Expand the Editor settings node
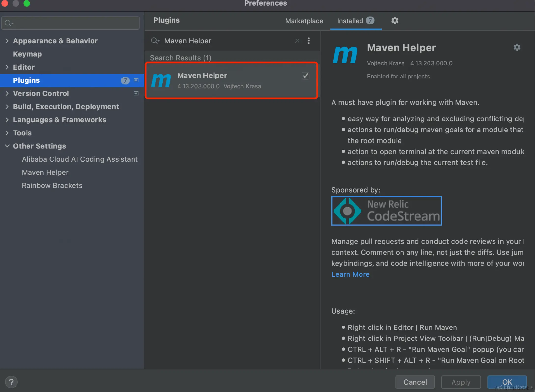Image resolution: width=535 pixels, height=392 pixels. [x=7, y=67]
